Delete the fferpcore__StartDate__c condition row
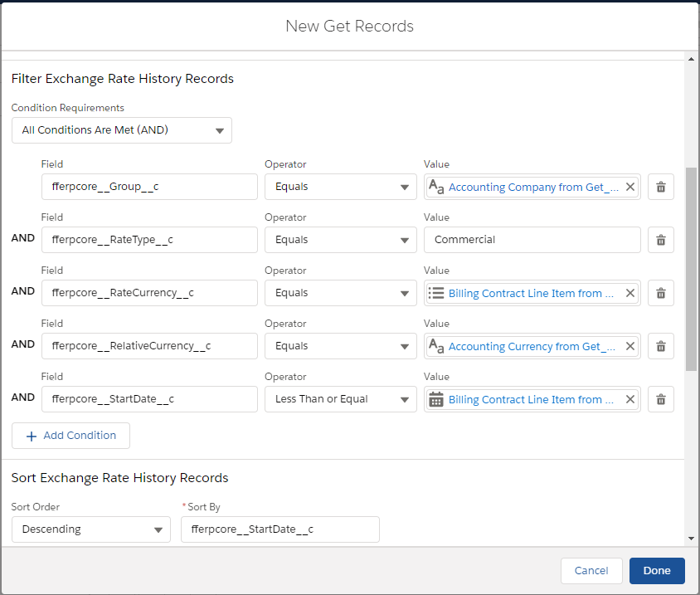The image size is (700, 595). pos(660,399)
